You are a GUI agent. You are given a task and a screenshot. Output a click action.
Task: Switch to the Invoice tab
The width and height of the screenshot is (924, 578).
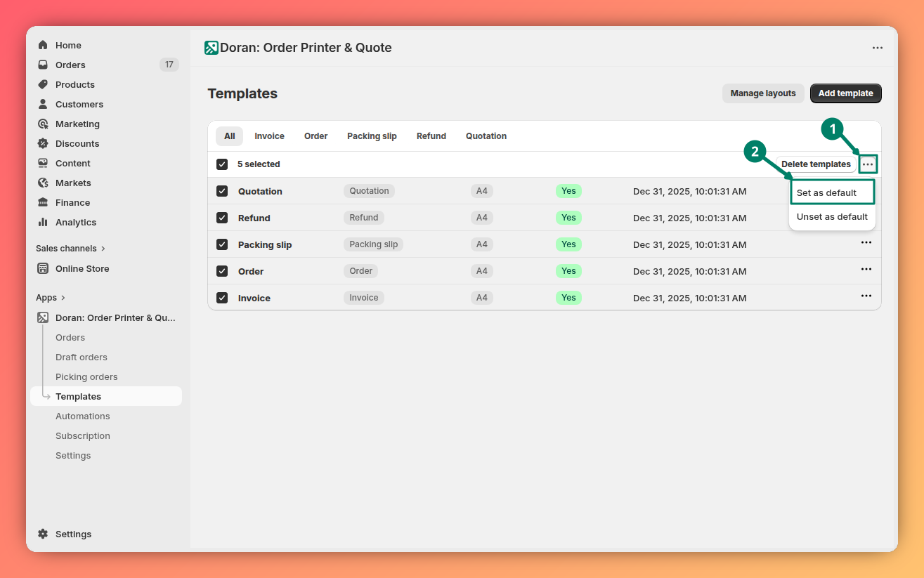[x=269, y=136]
